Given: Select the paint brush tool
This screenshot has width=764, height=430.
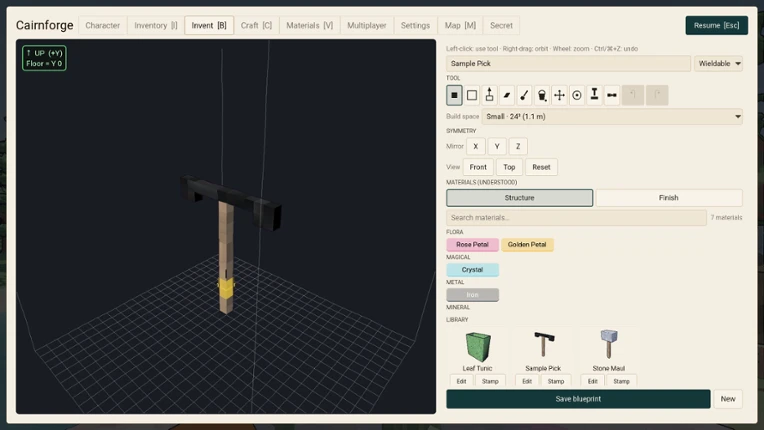Looking at the screenshot, I should pos(524,95).
